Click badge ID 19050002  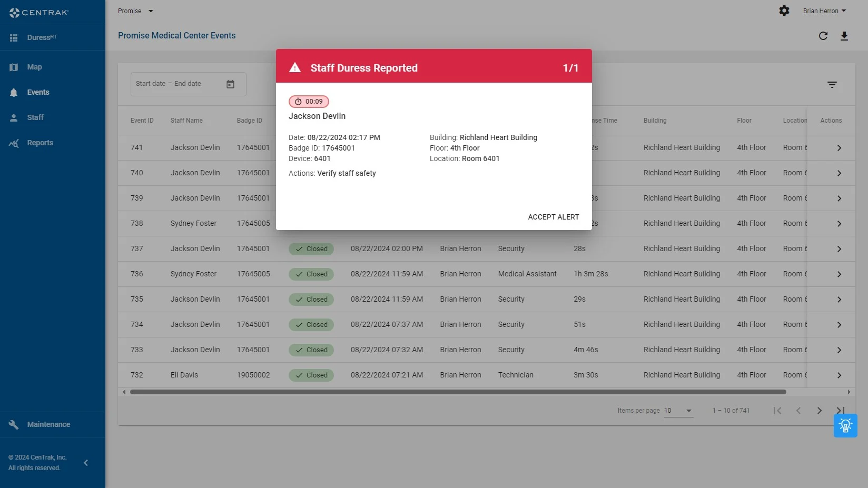pyautogui.click(x=253, y=375)
